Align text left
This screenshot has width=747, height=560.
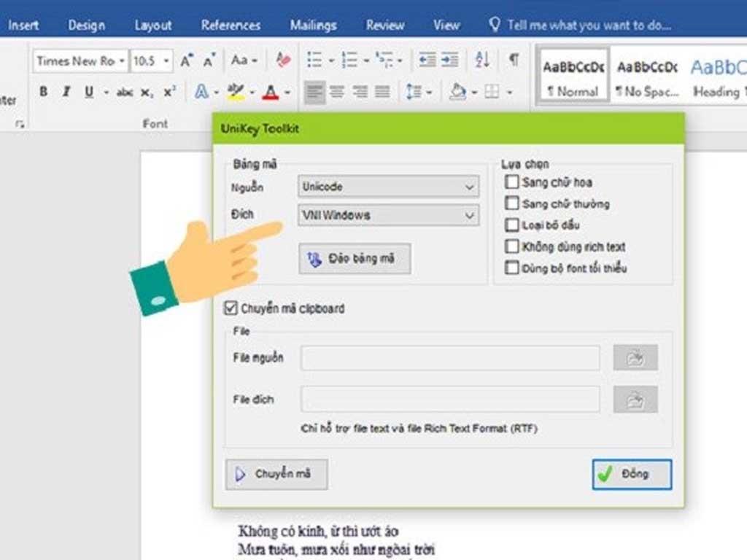[314, 91]
